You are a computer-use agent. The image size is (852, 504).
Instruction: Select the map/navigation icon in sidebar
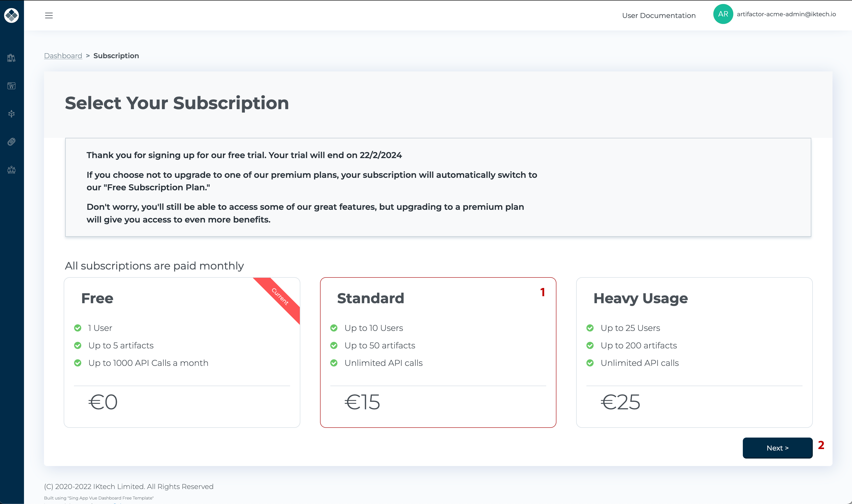11,114
